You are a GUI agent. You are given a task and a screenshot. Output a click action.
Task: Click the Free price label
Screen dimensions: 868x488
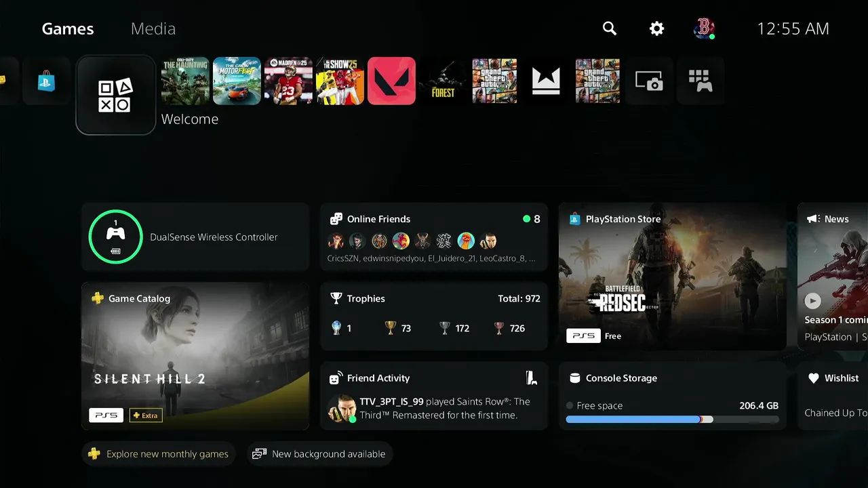coord(613,336)
